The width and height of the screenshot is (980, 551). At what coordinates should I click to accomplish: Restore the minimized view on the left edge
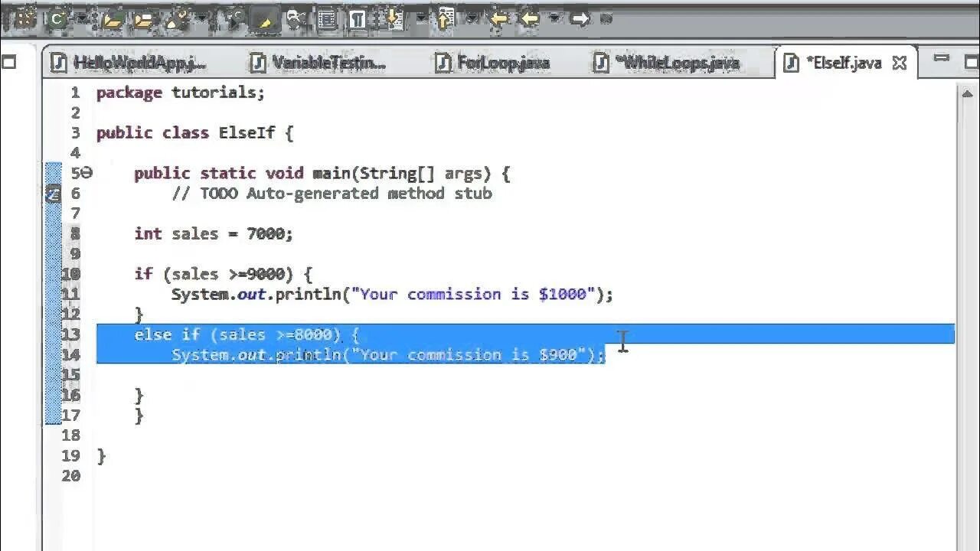coord(8,62)
